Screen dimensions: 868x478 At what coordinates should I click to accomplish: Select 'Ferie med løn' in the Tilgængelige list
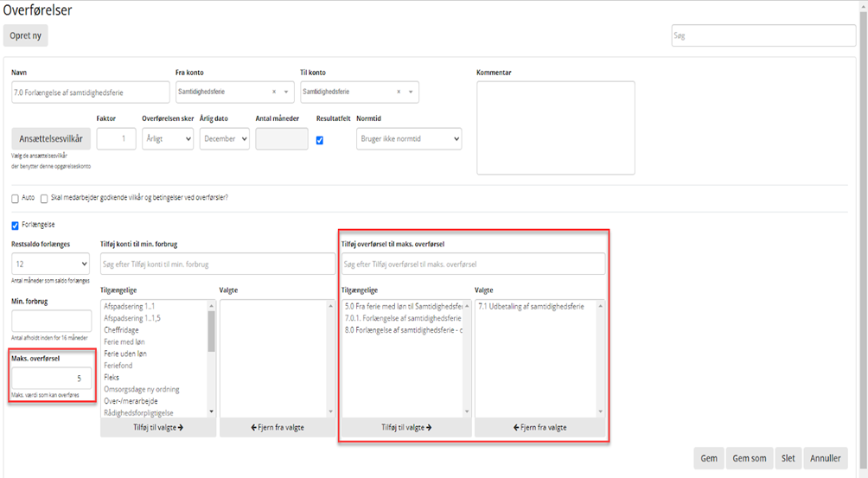124,341
